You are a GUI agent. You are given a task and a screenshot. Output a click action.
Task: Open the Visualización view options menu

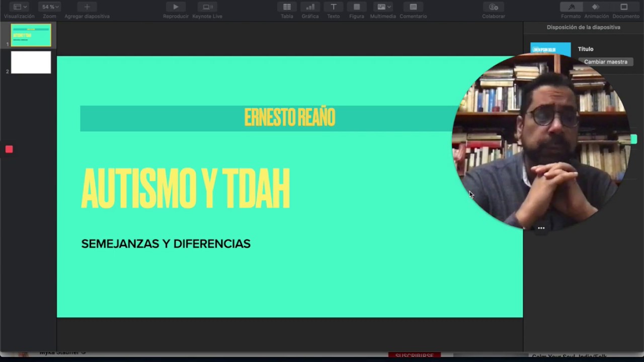click(x=20, y=7)
